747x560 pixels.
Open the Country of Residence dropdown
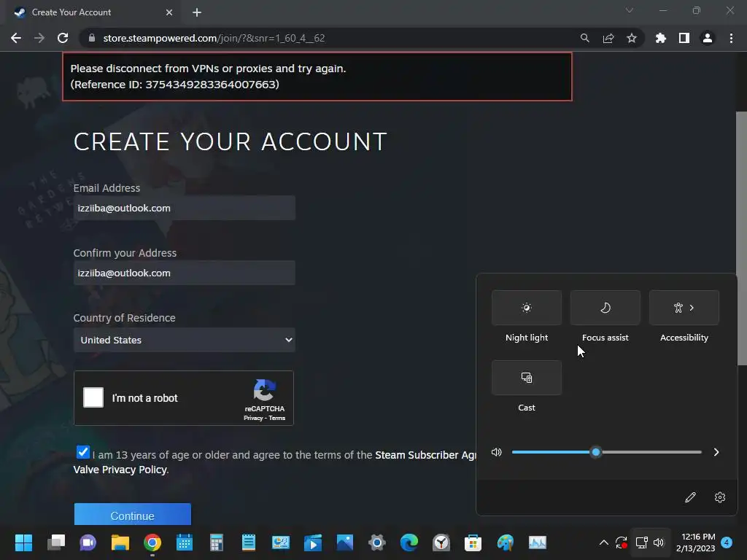pos(185,340)
